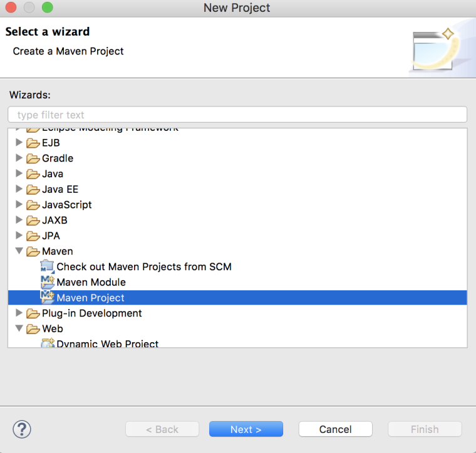Select the JPA label in list
The height and width of the screenshot is (453, 476).
pos(51,236)
